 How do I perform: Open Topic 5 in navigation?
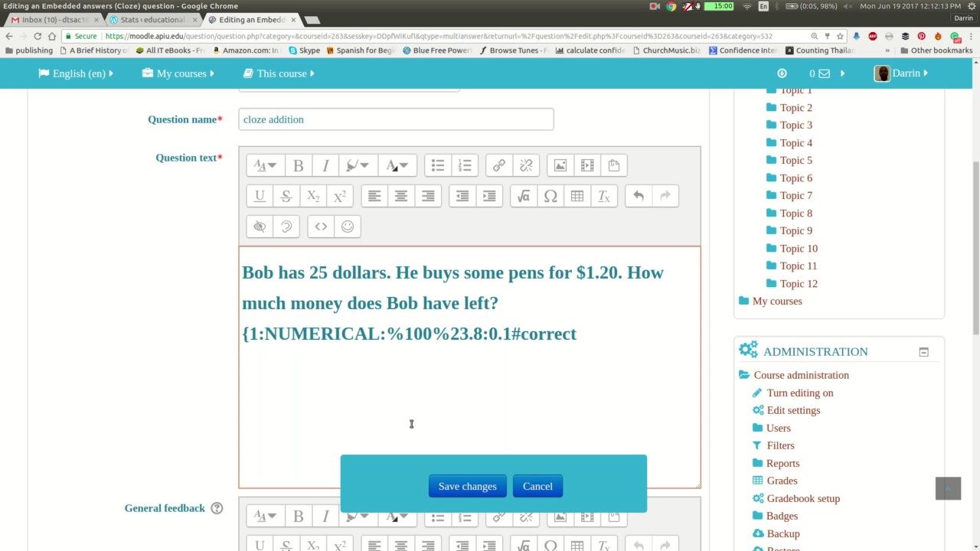pyautogui.click(x=796, y=161)
